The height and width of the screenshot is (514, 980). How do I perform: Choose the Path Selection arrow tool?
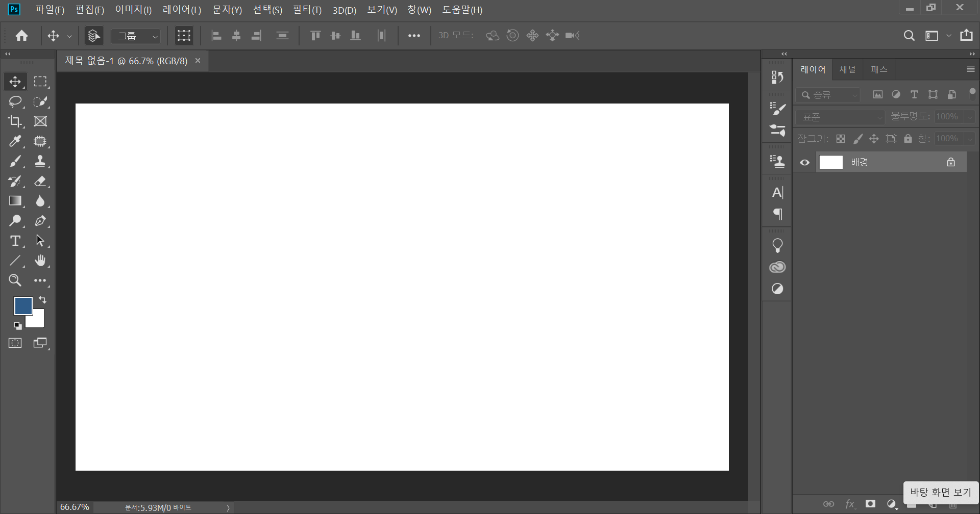click(x=40, y=241)
